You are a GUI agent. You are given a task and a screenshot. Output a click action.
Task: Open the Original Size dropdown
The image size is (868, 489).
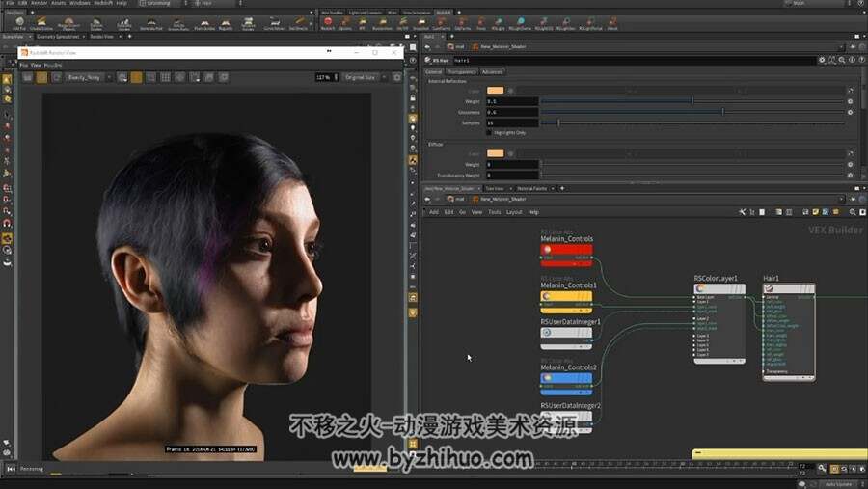coord(365,77)
